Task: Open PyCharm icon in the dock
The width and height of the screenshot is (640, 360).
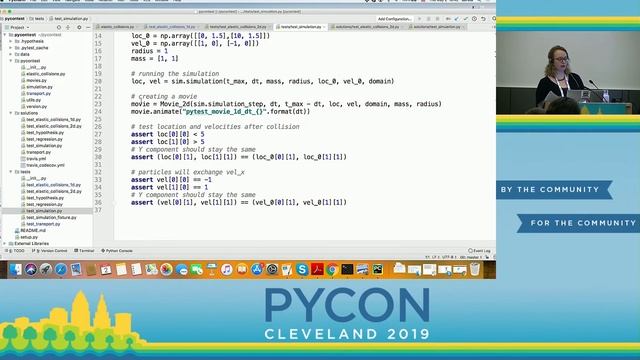Action: (378, 270)
